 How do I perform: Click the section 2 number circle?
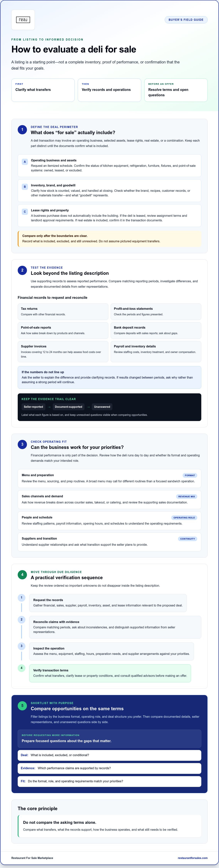(x=22, y=270)
